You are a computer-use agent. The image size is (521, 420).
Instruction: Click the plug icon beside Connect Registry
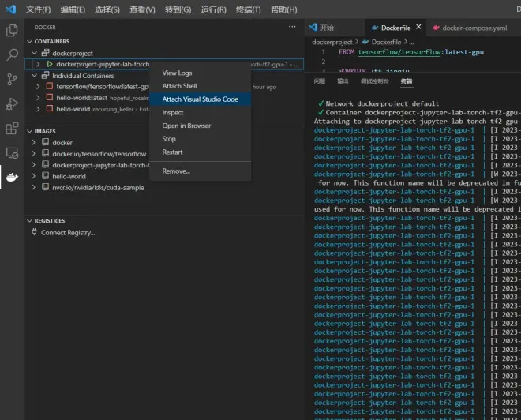click(x=34, y=232)
